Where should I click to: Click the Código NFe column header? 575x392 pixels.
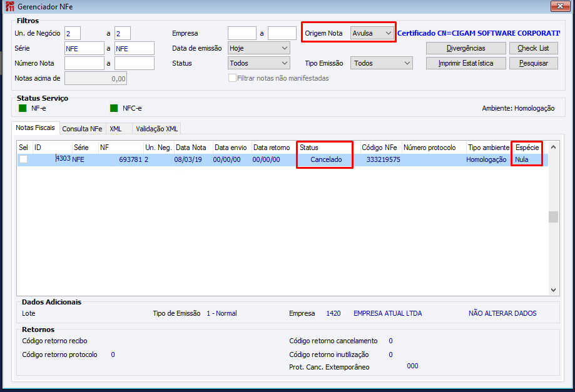(x=380, y=148)
